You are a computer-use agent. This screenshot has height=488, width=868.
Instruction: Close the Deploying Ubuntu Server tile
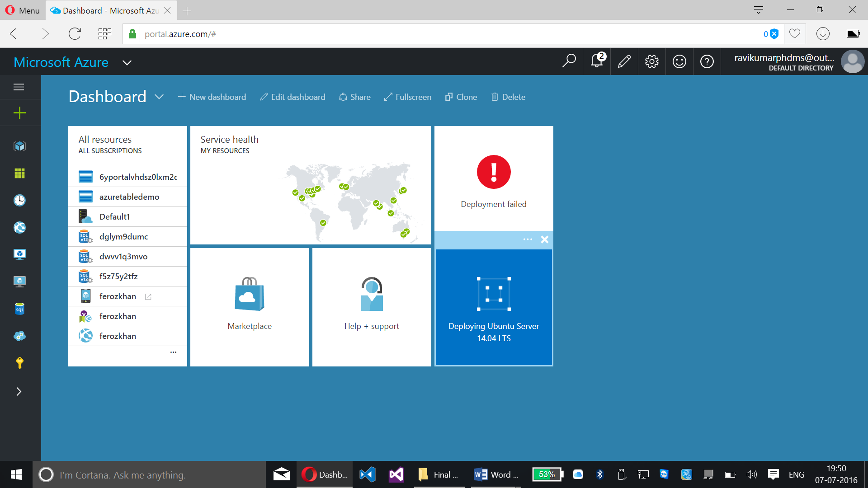545,239
